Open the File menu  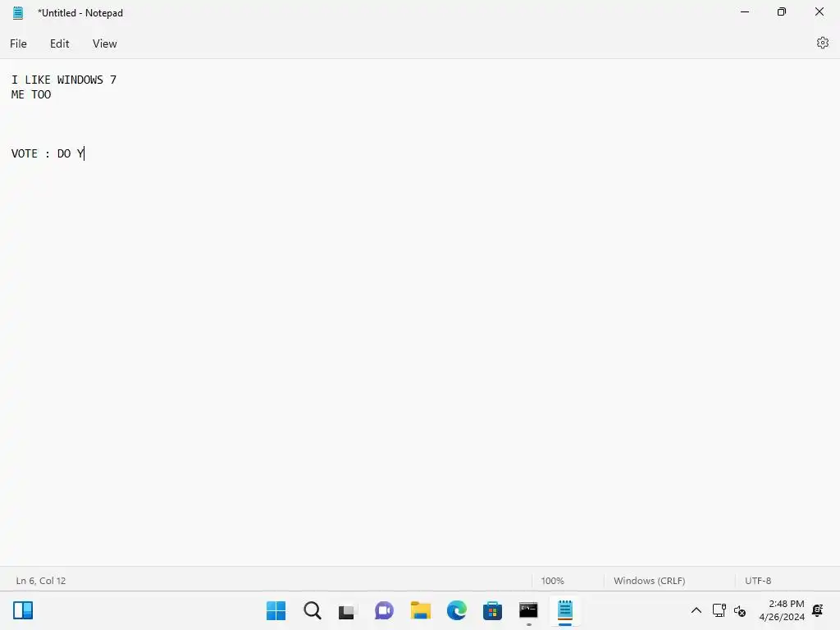click(x=18, y=44)
